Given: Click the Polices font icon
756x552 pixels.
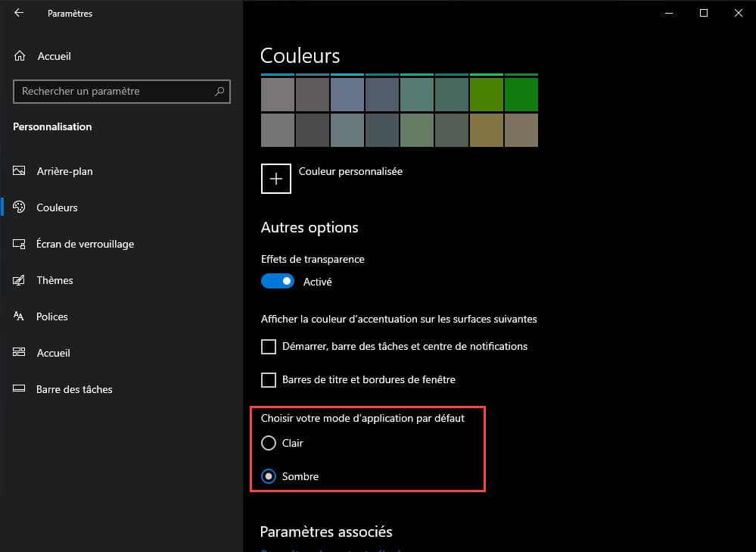Looking at the screenshot, I should tap(20, 317).
